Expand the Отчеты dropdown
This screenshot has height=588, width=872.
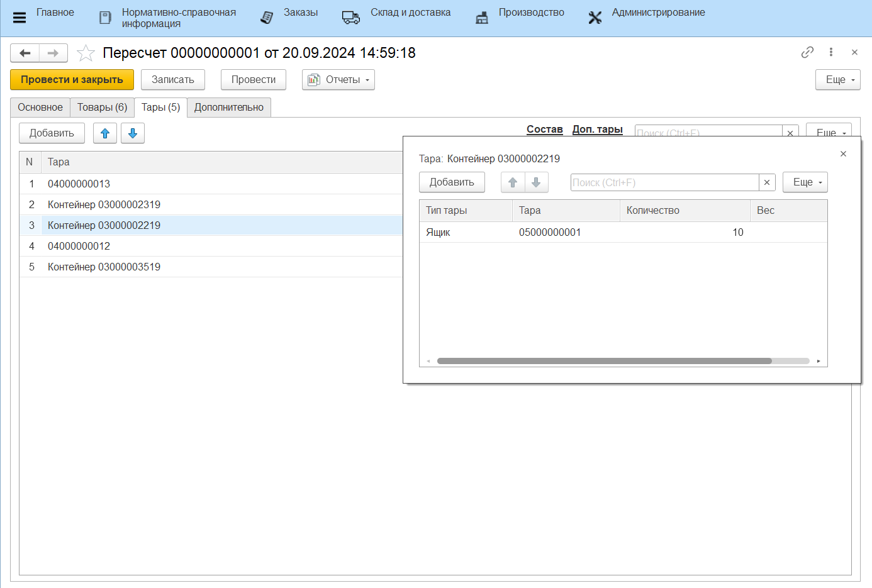click(x=338, y=80)
